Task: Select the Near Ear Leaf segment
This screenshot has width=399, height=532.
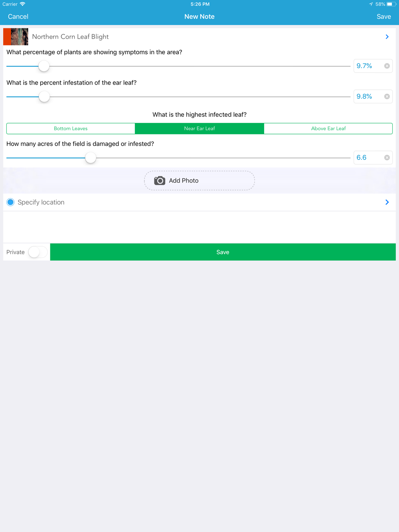Action: (199, 128)
